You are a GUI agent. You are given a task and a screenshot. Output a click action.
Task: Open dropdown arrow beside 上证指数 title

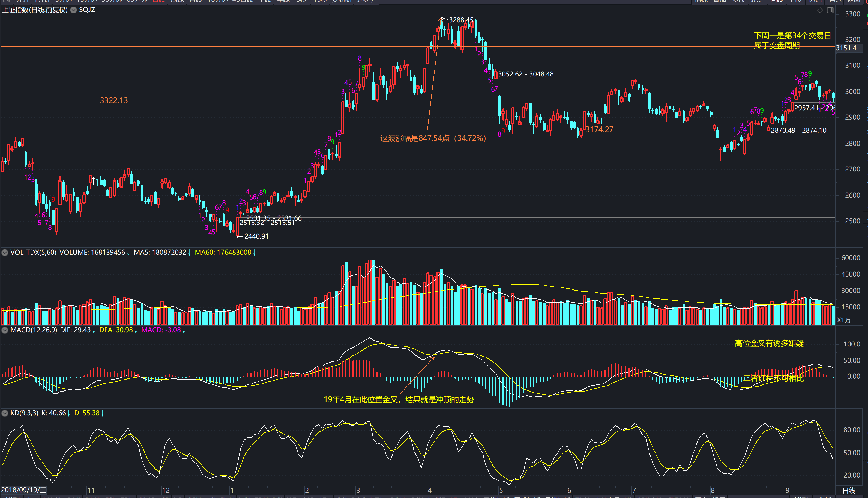click(73, 10)
